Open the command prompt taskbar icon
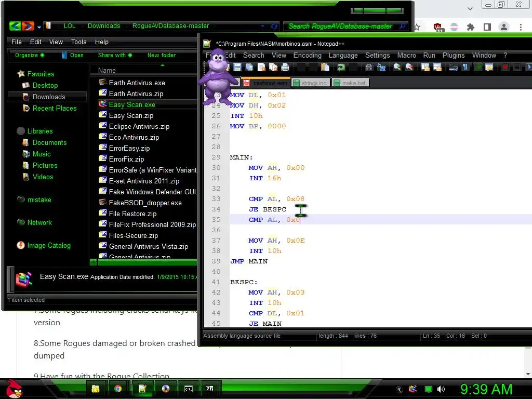This screenshot has height=399, width=532. coord(188,389)
